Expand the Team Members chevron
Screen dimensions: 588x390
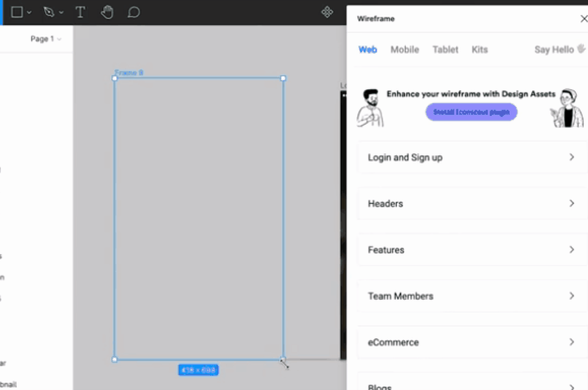571,296
